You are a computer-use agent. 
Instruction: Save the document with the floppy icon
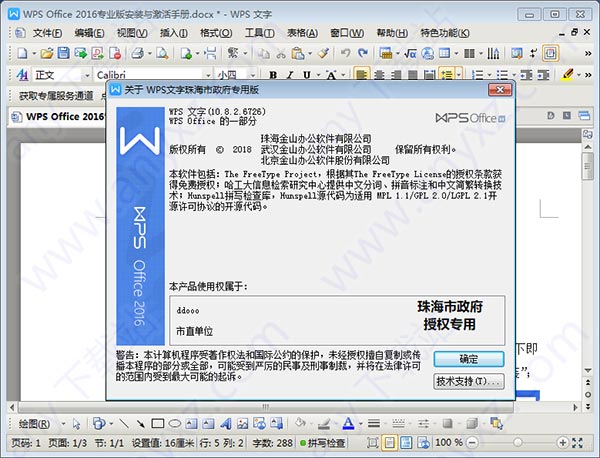pyautogui.click(x=64, y=53)
